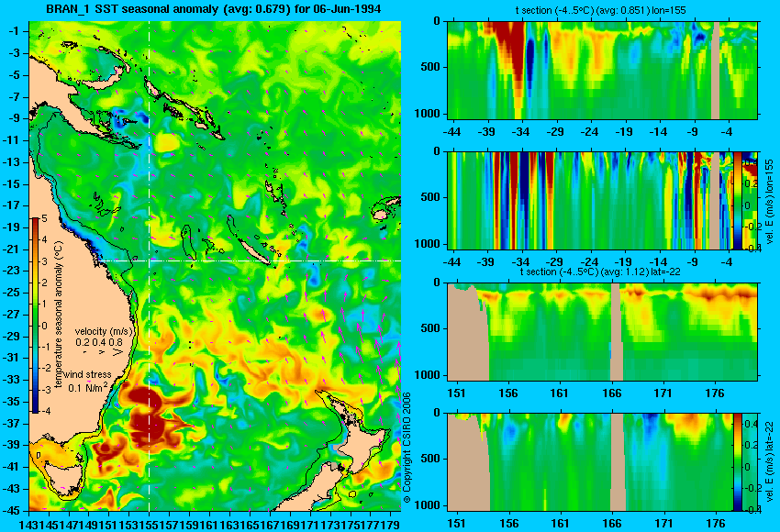780x532 pixels.
Task: Click the '0' value on the temperature color bar
Action: [x=44, y=327]
